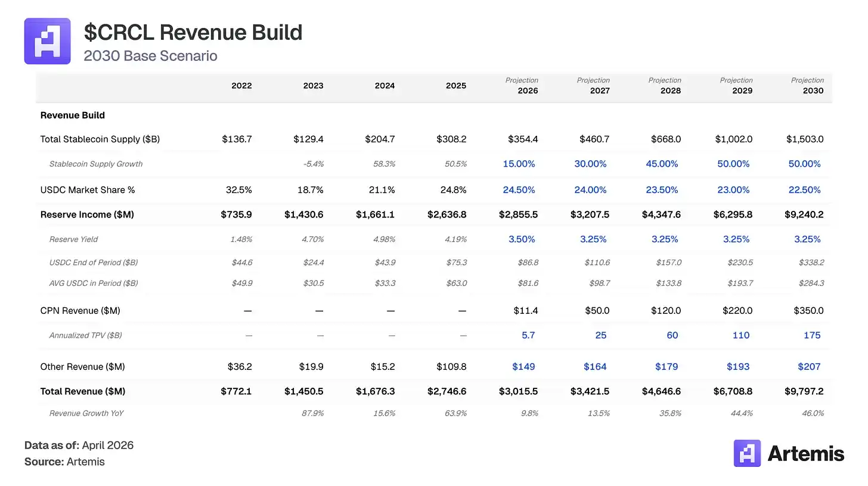Click the "Data as of: April 2026" text

click(79, 445)
